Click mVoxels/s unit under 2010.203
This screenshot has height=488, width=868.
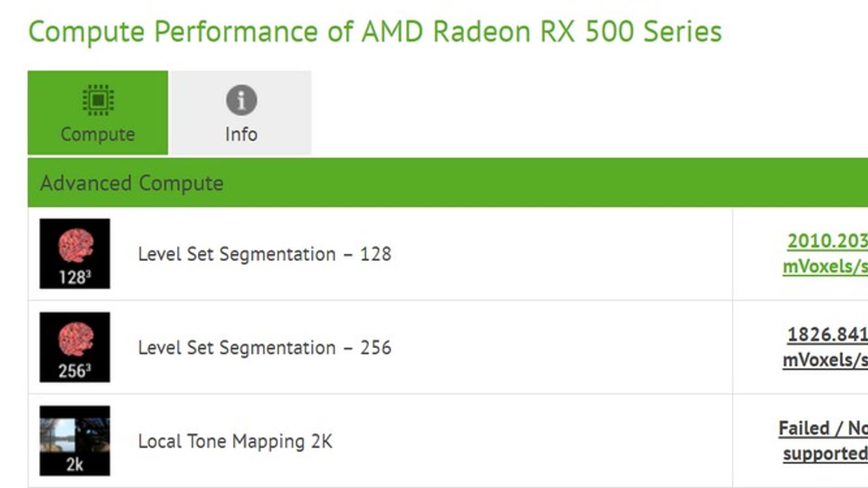[x=825, y=266]
